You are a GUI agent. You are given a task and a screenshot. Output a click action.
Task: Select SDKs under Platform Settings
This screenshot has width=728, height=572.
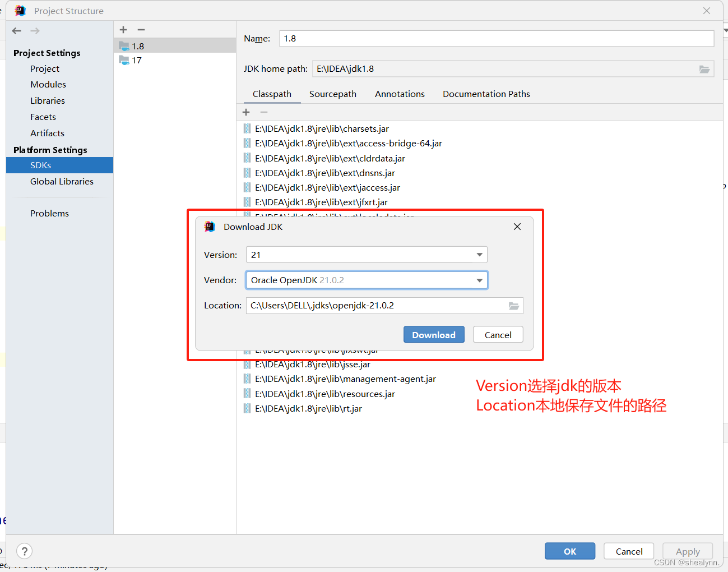59,165
